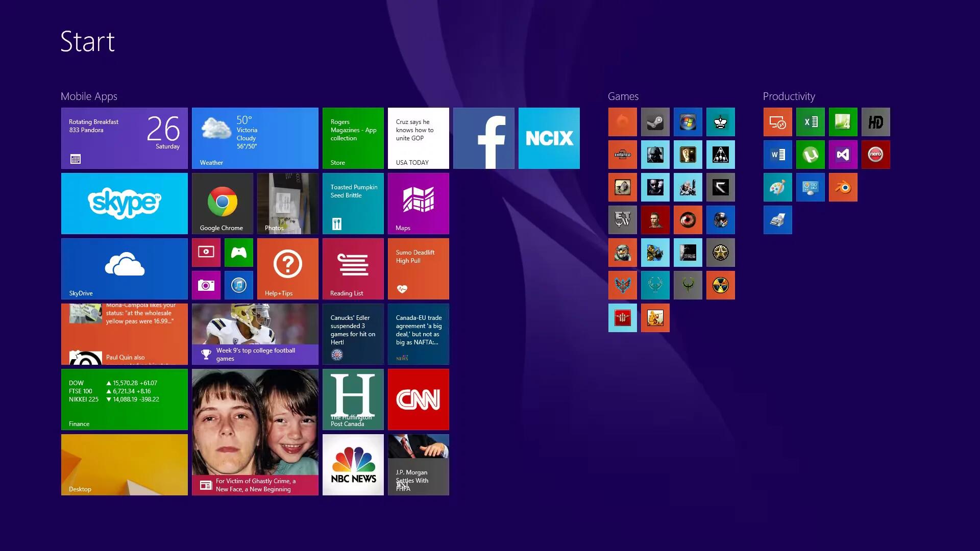The image size is (980, 551).
Task: Open the Weather tile for Victoria
Action: (255, 138)
